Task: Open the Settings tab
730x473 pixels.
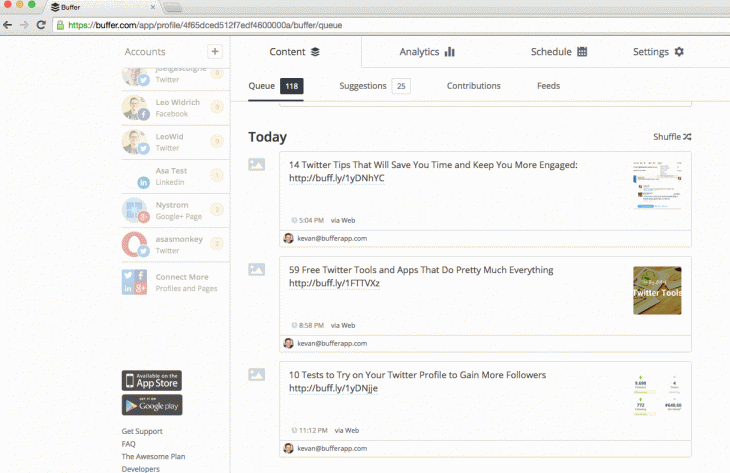Action: [658, 52]
